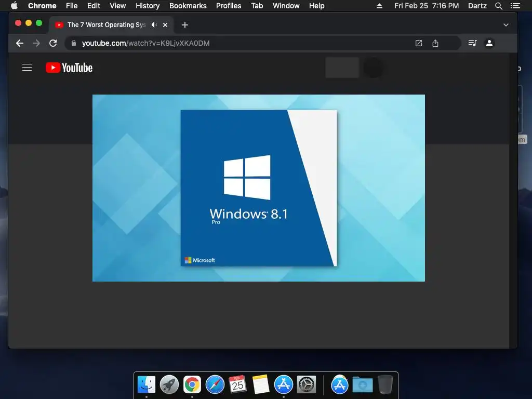Open Calendar from the Dock
The height and width of the screenshot is (399, 532).
point(238,384)
